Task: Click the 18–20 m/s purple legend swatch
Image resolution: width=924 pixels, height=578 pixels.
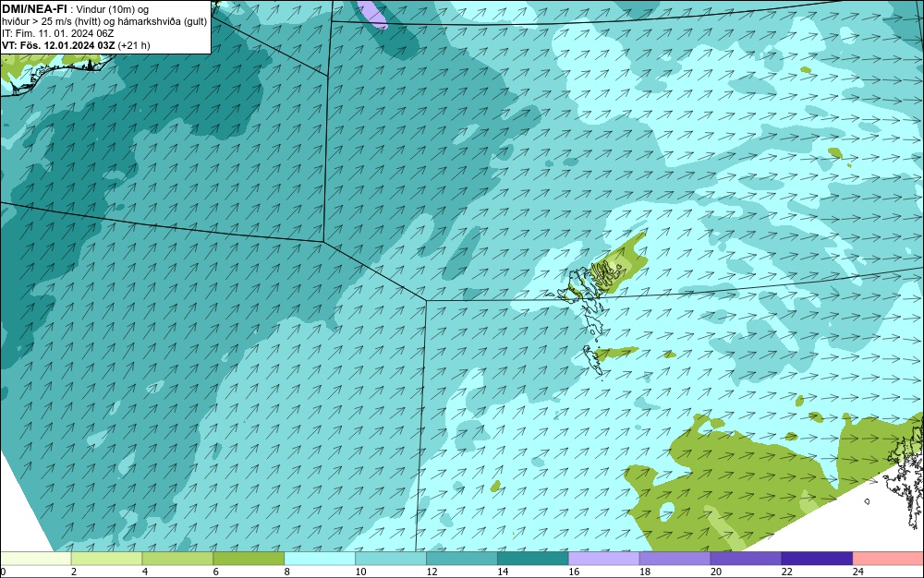Action: 675,559
